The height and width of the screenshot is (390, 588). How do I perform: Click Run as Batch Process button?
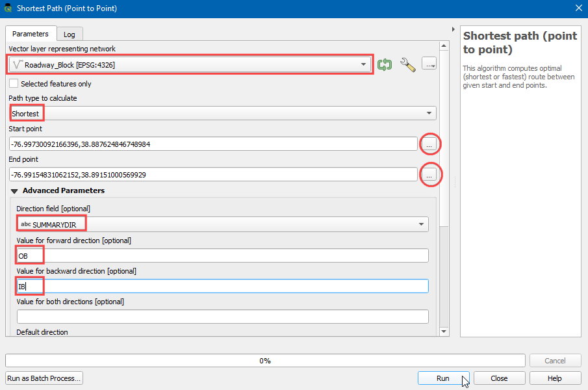tap(44, 378)
